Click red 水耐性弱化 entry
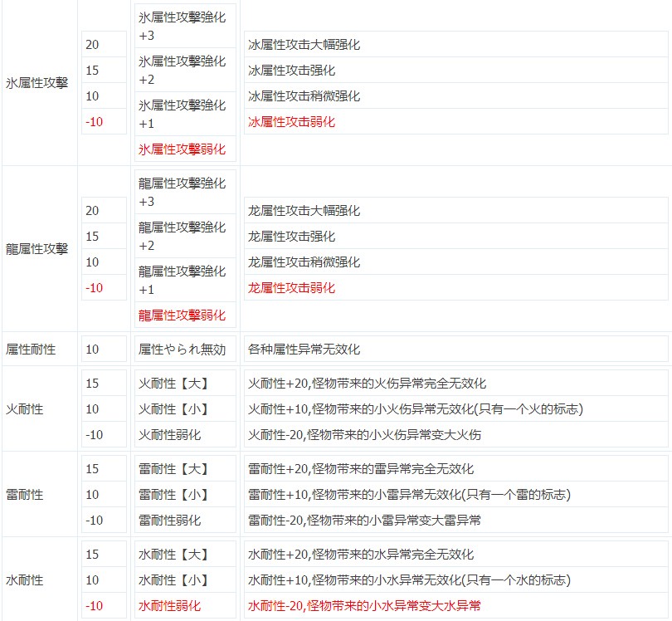Image resolution: width=672 pixels, height=621 pixels. click(x=185, y=605)
